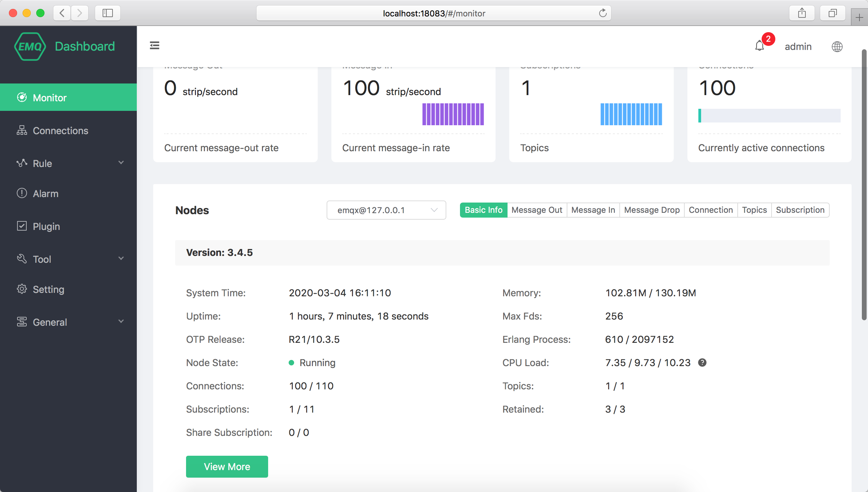
Task: Open the General menu chevron
Action: [x=121, y=322]
